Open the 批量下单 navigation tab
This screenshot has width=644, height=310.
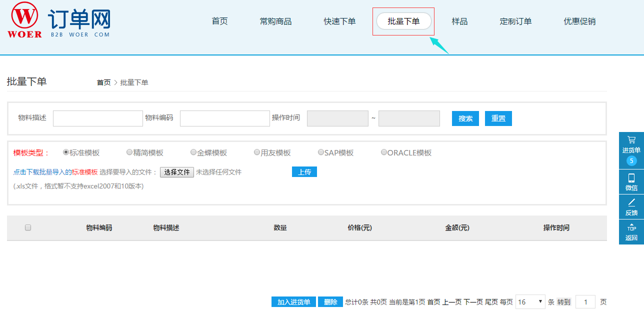point(403,21)
